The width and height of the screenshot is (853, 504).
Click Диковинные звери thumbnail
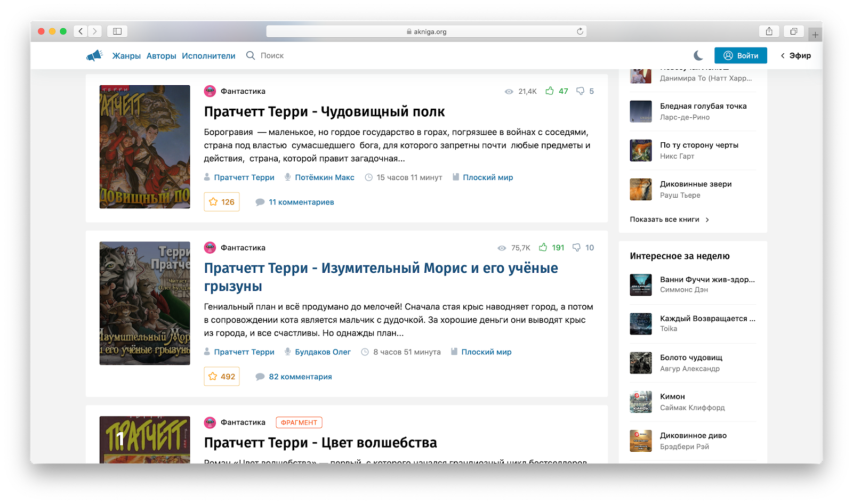[641, 189]
